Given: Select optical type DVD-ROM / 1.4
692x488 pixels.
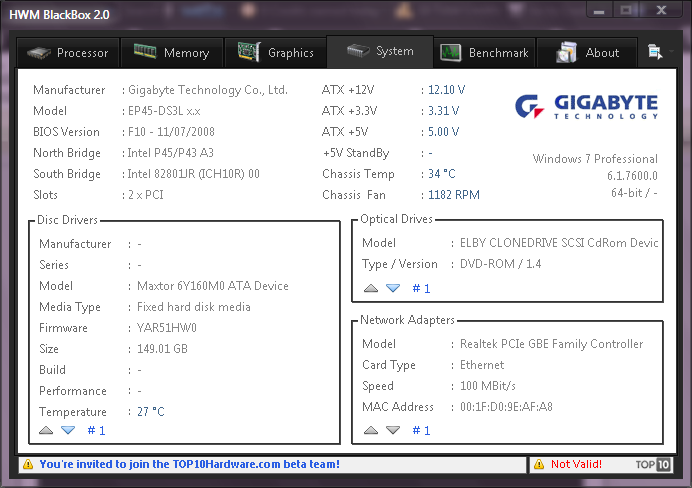Looking at the screenshot, I should click(500, 264).
